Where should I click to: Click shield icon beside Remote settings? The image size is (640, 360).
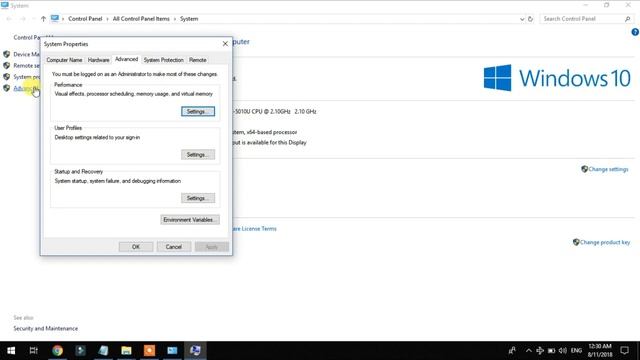[x=7, y=65]
